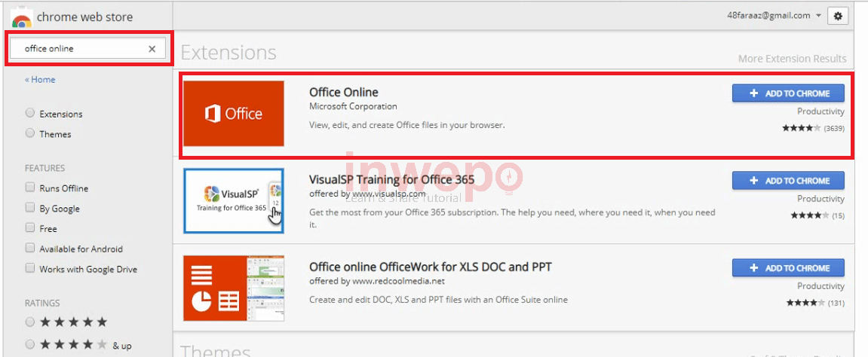This screenshot has width=868, height=357.
Task: Open the Office Online title link
Action: coord(344,93)
